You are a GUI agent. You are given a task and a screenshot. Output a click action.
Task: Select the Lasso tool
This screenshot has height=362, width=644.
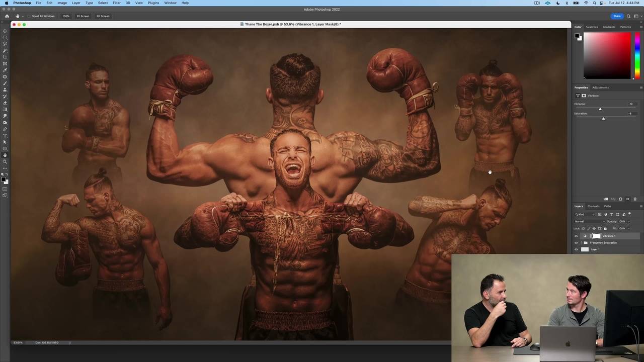[5, 44]
